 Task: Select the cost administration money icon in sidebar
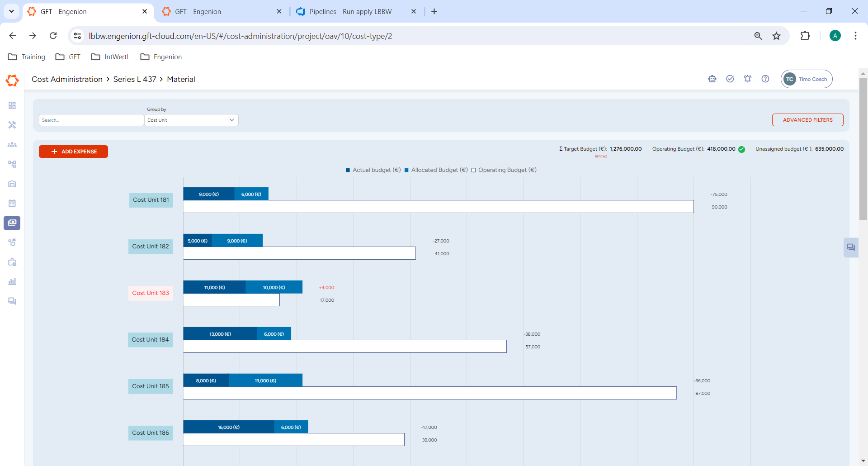point(12,223)
